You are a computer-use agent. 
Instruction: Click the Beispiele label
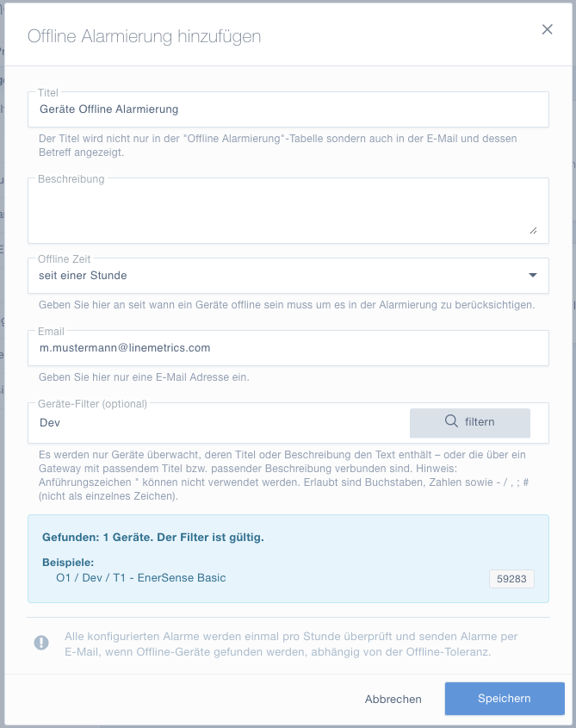coord(68,563)
